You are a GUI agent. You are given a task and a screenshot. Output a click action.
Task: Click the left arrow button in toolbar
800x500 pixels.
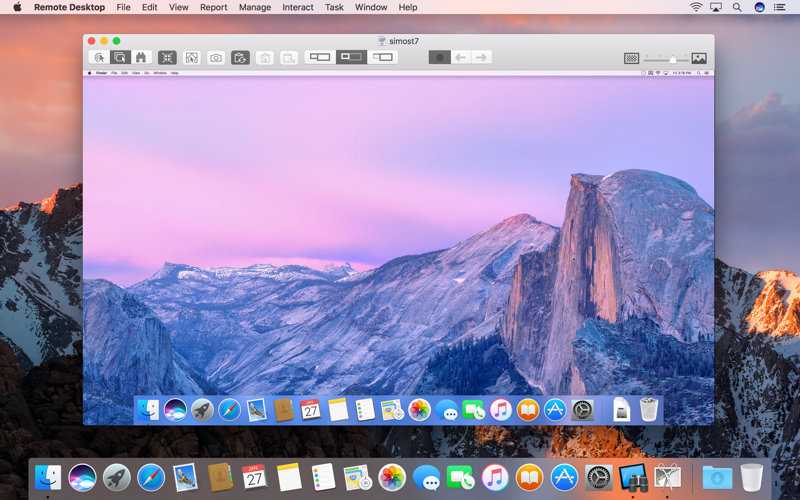click(461, 58)
